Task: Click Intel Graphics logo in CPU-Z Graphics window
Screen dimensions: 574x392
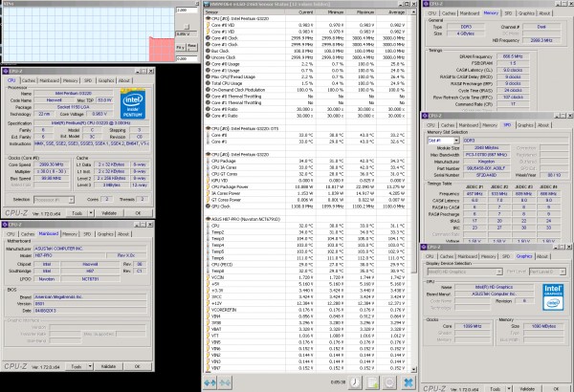Action: [553, 296]
